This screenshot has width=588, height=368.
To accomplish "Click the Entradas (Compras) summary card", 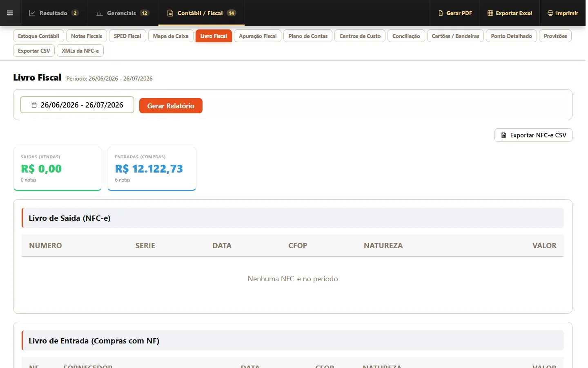I will (x=151, y=169).
